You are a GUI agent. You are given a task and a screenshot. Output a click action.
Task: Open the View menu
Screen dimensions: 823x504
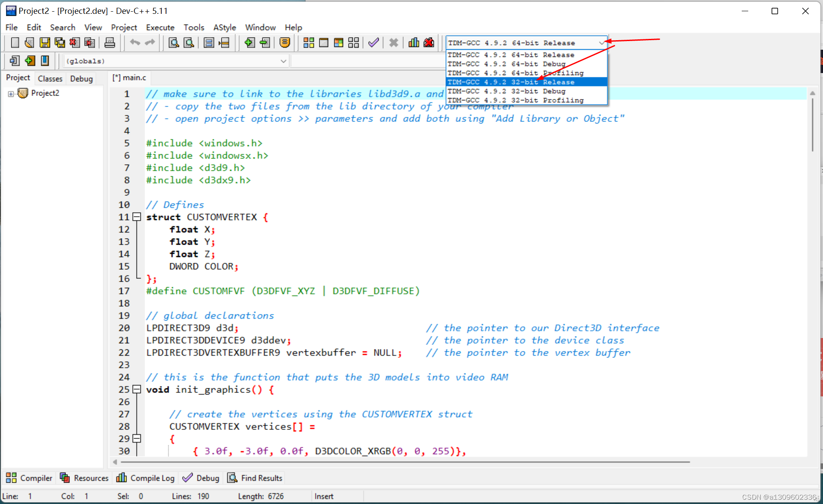[93, 27]
